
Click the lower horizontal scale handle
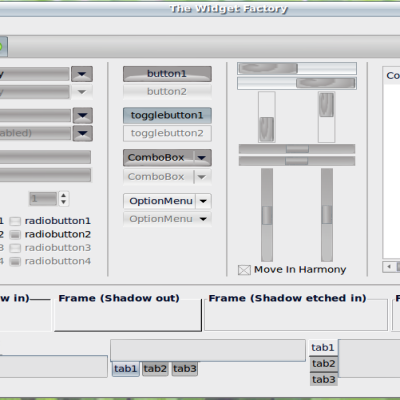tap(296, 161)
